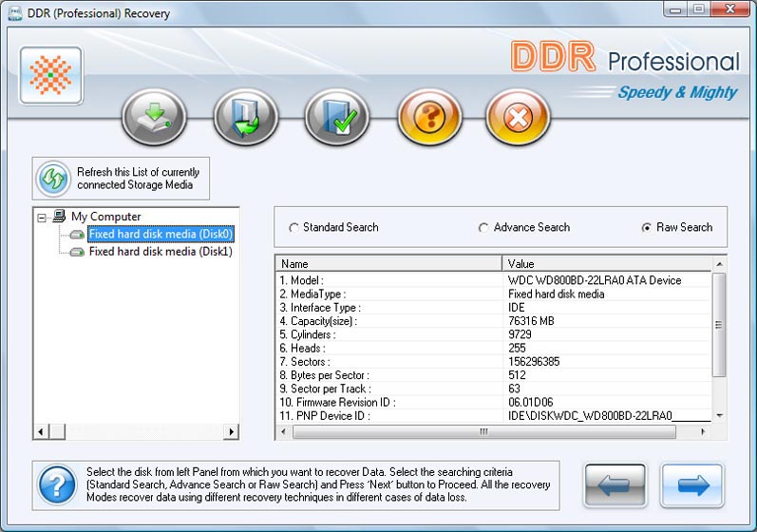Click the blue book checkmark toolbar icon
757x532 pixels.
(x=336, y=118)
